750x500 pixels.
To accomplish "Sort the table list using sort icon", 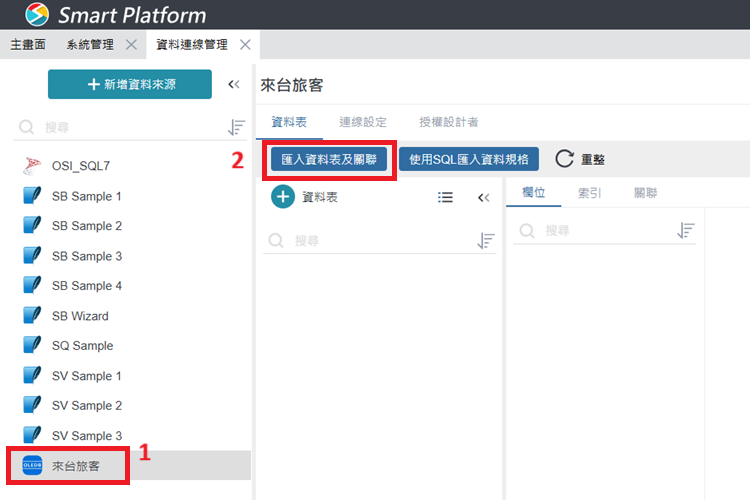I will 486,241.
